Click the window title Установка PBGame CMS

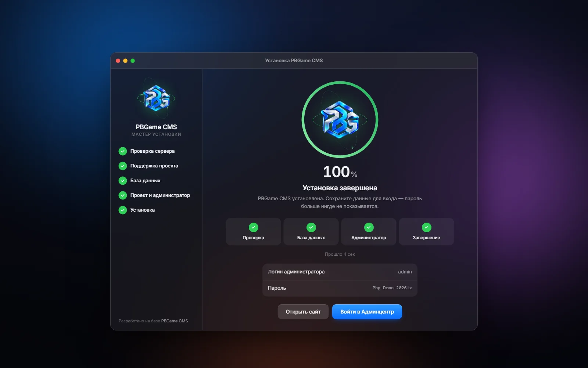(x=294, y=61)
